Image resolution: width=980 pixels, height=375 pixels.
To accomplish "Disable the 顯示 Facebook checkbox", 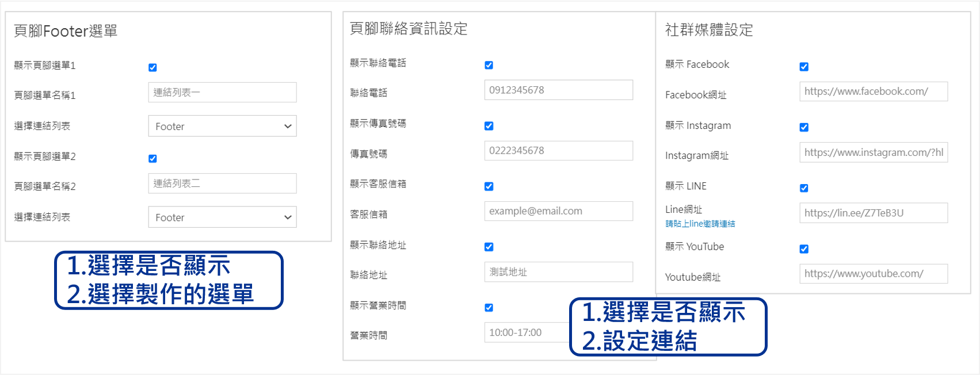I will pyautogui.click(x=804, y=67).
